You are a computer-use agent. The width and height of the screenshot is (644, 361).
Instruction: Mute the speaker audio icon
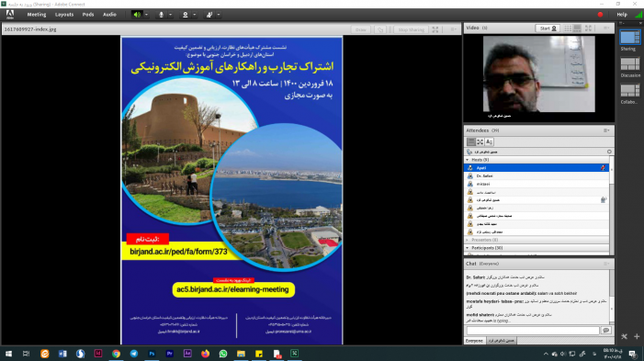[x=137, y=15]
